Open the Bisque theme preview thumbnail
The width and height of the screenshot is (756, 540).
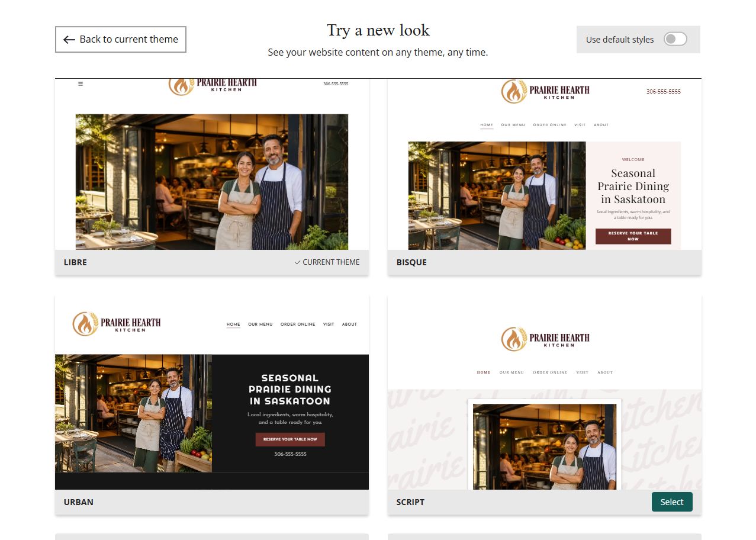[x=545, y=164]
